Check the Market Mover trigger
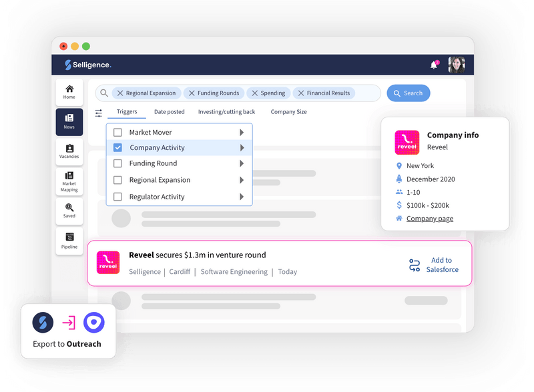534x392 pixels. (119, 131)
